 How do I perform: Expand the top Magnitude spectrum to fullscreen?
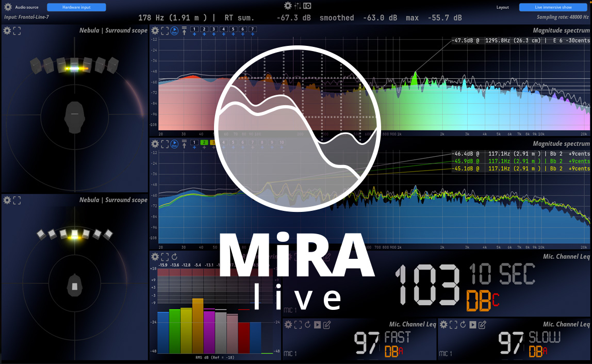coord(165,30)
